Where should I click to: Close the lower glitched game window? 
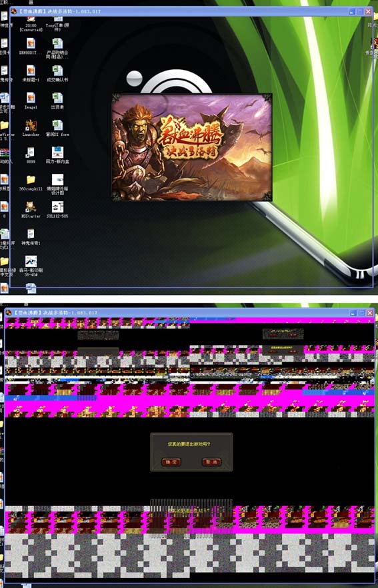click(x=369, y=313)
